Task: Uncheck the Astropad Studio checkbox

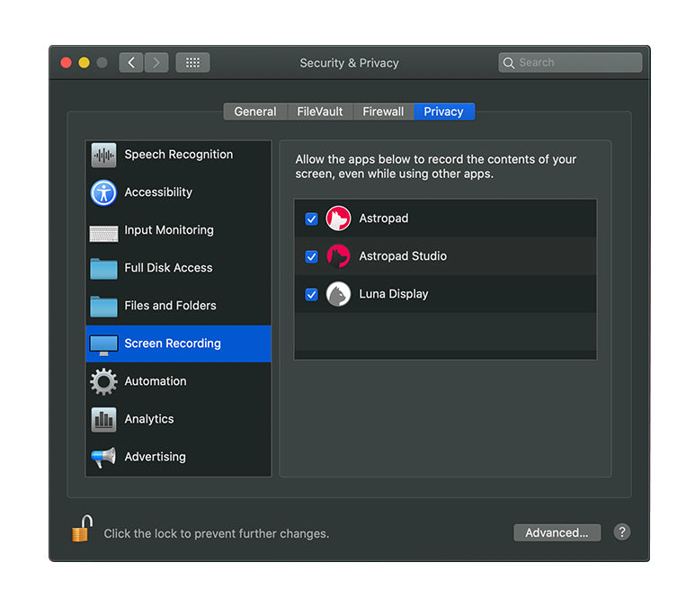Action: 312,256
